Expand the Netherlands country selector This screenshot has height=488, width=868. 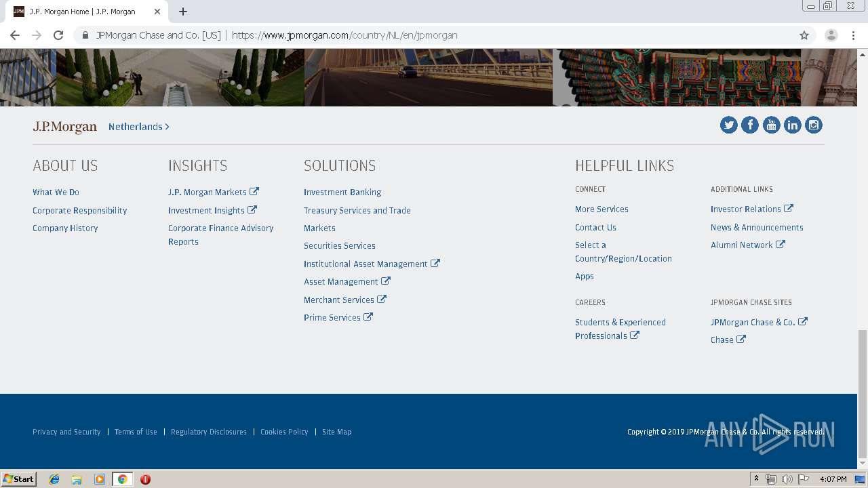tap(139, 127)
